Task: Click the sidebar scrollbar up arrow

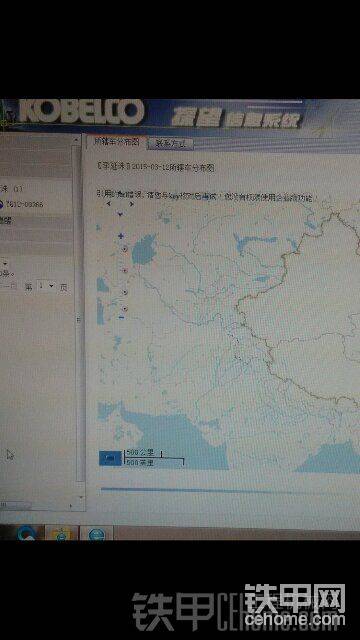Action: 76,140
